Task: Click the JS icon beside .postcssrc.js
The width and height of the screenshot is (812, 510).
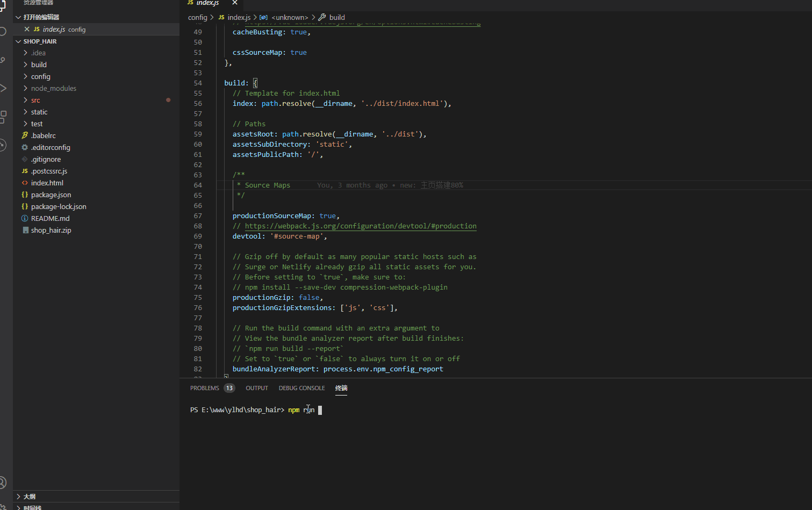Action: click(25, 171)
